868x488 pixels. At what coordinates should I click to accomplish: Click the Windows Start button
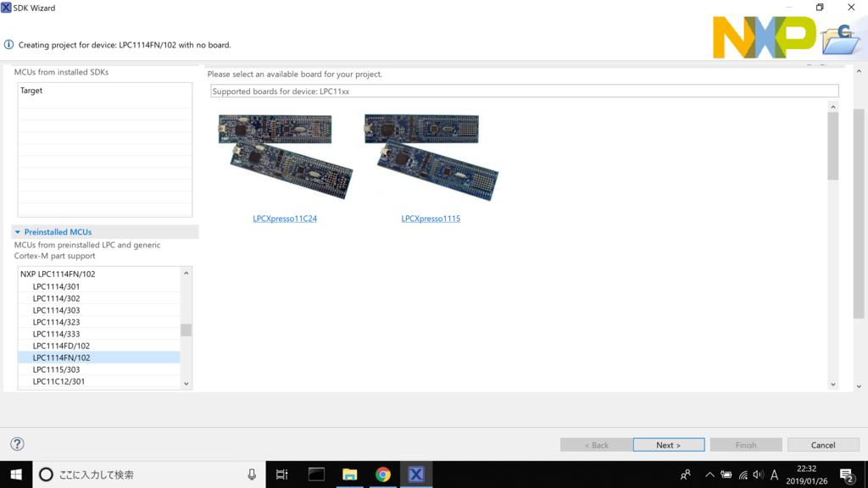click(x=16, y=474)
